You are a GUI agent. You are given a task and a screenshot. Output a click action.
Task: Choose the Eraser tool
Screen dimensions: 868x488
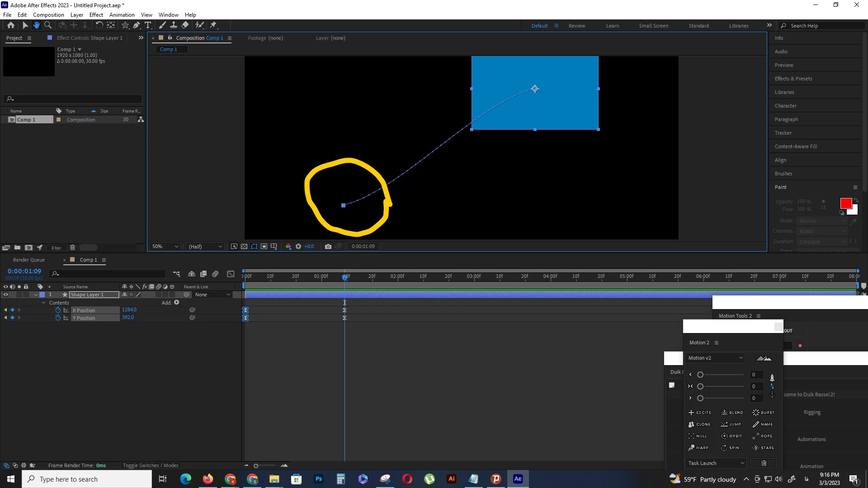pos(185,25)
